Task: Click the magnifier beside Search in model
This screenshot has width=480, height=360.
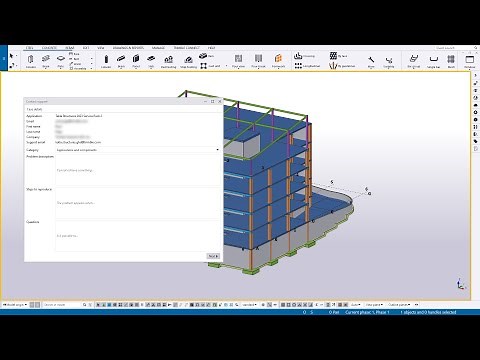Action: (84, 305)
